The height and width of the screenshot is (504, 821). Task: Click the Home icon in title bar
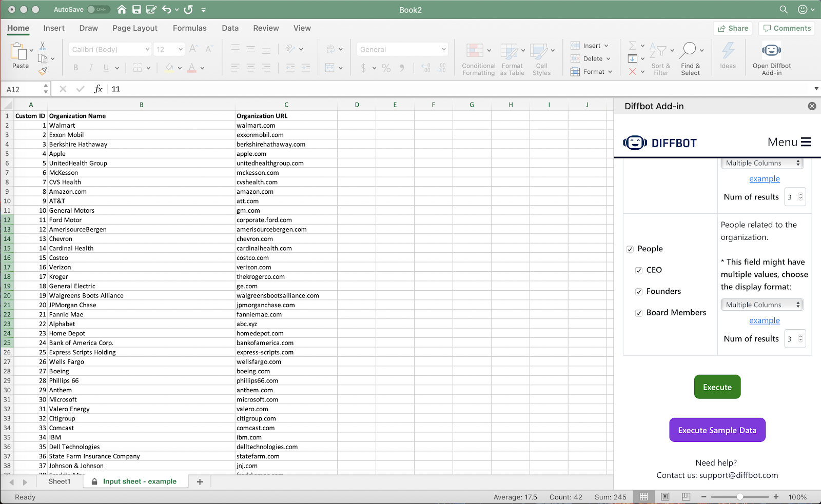122,9
